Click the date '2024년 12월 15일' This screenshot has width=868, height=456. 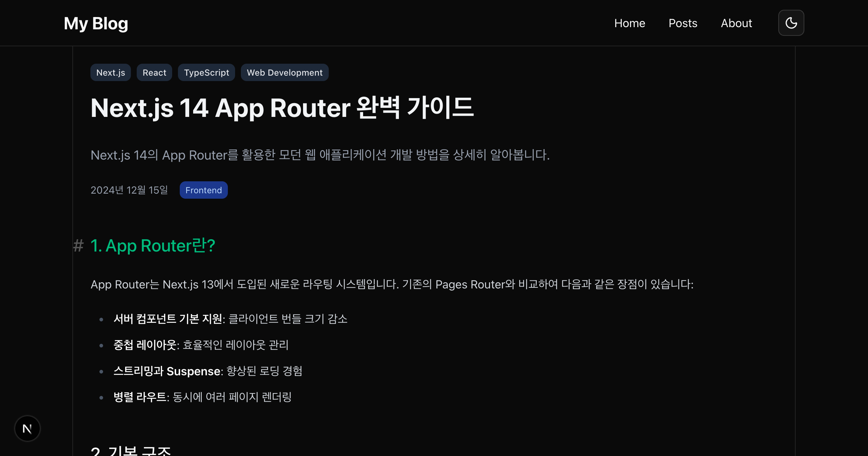(x=129, y=190)
